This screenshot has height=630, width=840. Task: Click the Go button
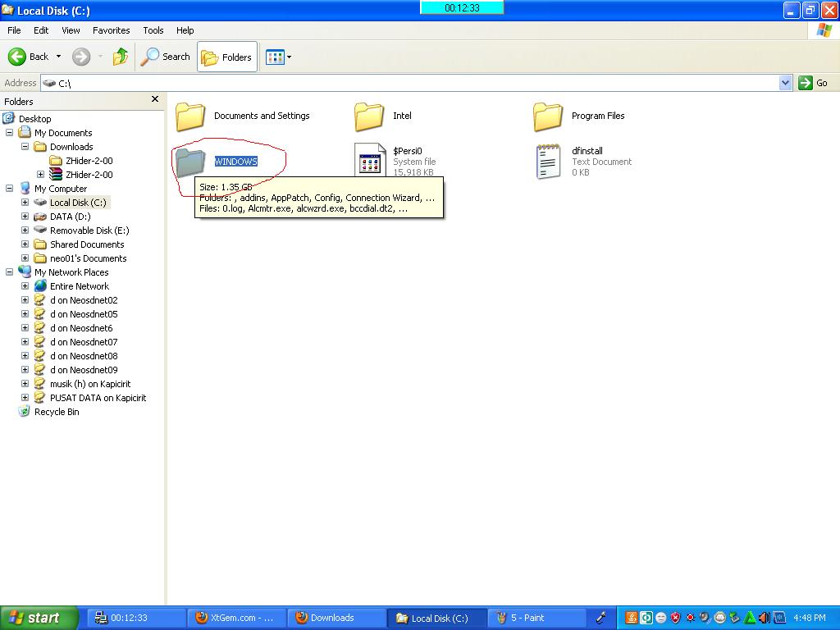click(x=813, y=83)
